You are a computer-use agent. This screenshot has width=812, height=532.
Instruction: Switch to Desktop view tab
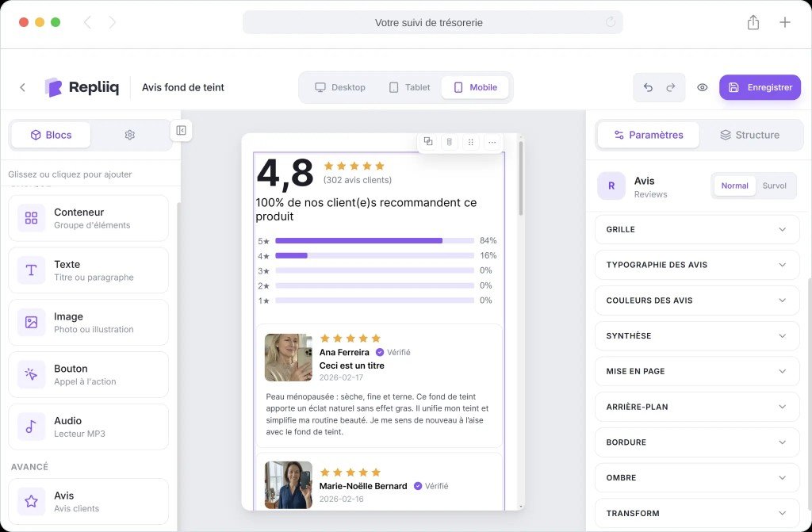340,87
